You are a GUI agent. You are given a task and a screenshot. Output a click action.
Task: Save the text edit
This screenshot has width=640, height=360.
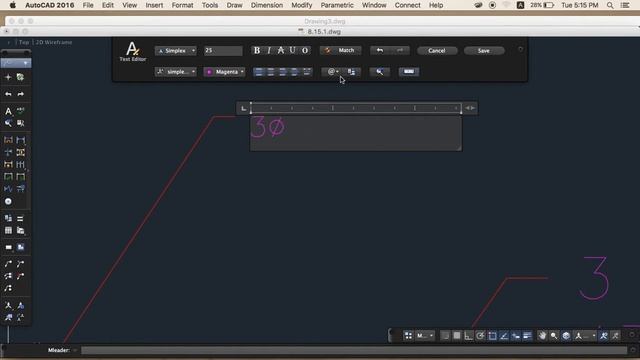(484, 51)
